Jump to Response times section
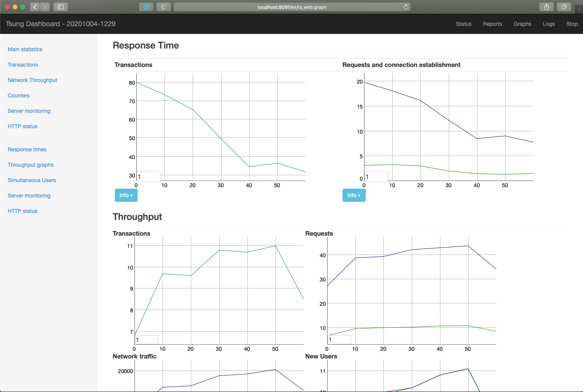583x392 pixels. (27, 149)
